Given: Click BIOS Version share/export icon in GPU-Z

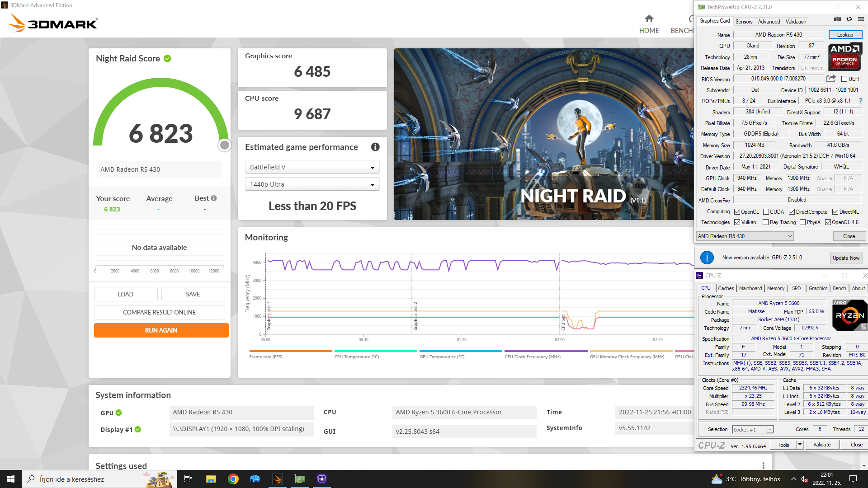Looking at the screenshot, I should coord(831,79).
